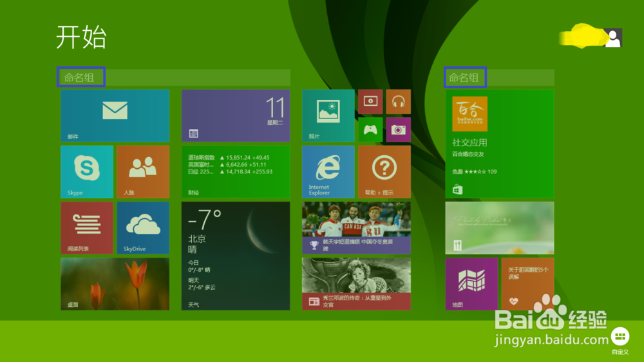Open the small Music headphones tile
Image resolution: width=644 pixels, height=362 pixels.
[399, 102]
